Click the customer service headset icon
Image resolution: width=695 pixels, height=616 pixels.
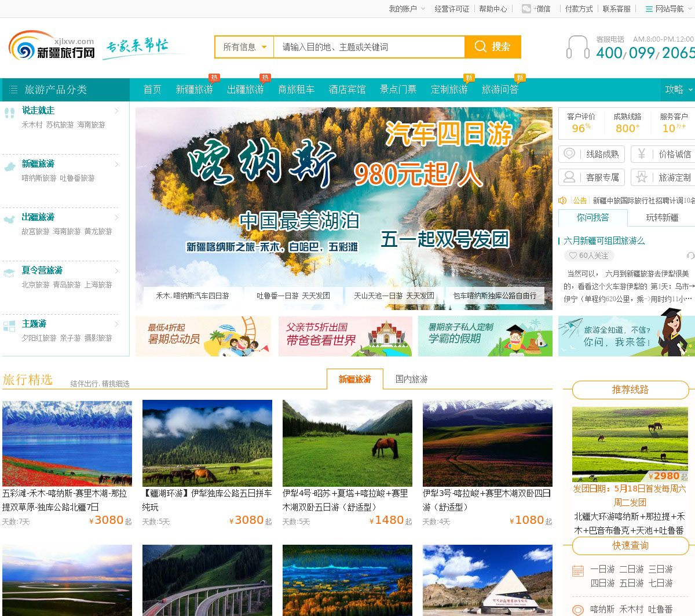pos(577,47)
